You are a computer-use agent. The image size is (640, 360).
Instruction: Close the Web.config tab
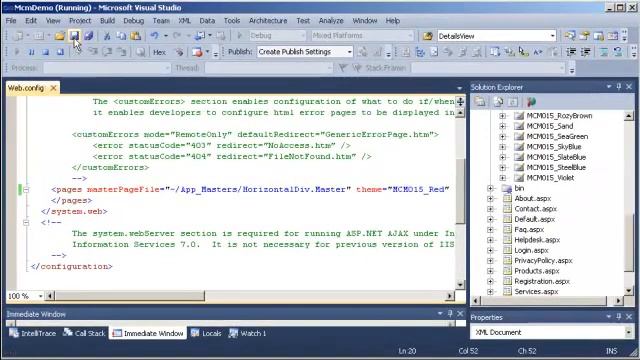53,88
